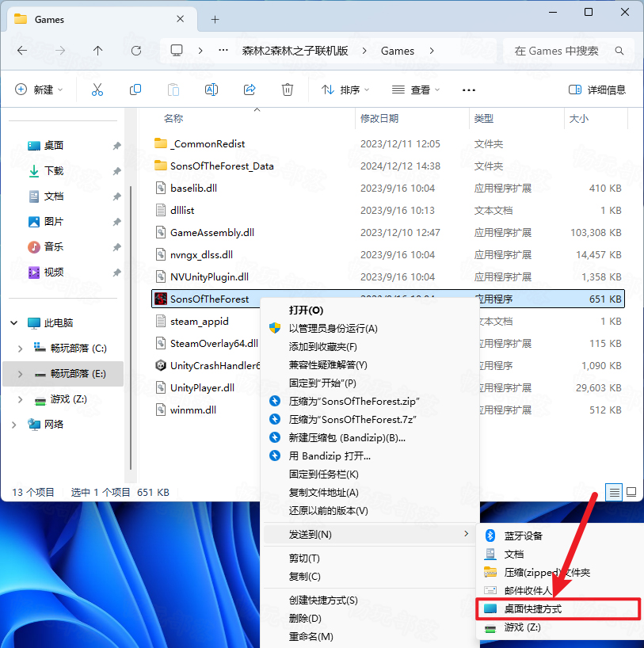
Task: Switch to details list view icon
Action: pos(614,492)
